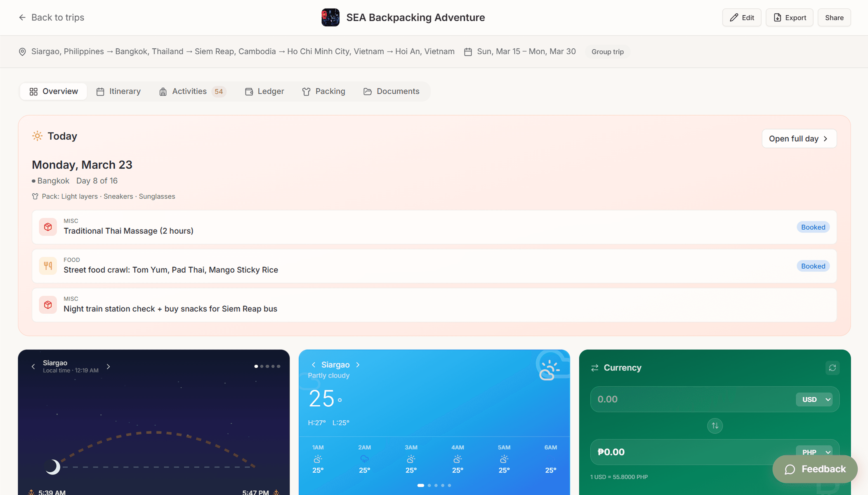Go to next city in clock widget
Image resolution: width=868 pixels, height=495 pixels.
point(108,366)
